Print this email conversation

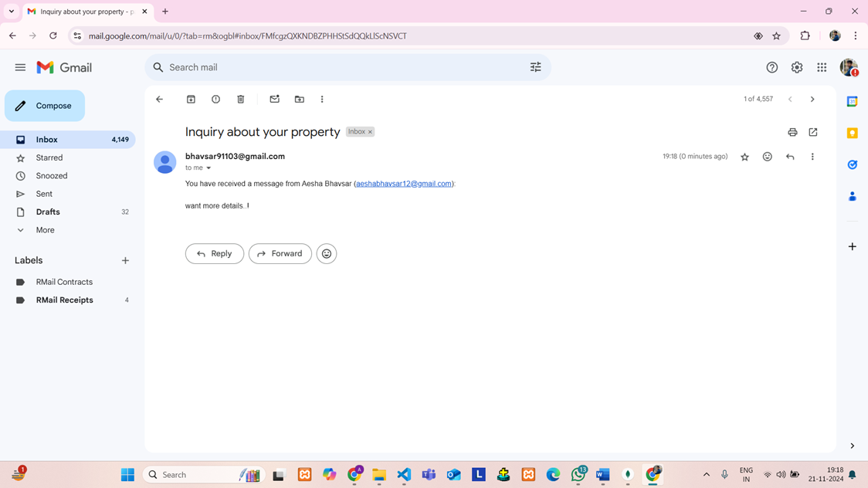coord(792,133)
